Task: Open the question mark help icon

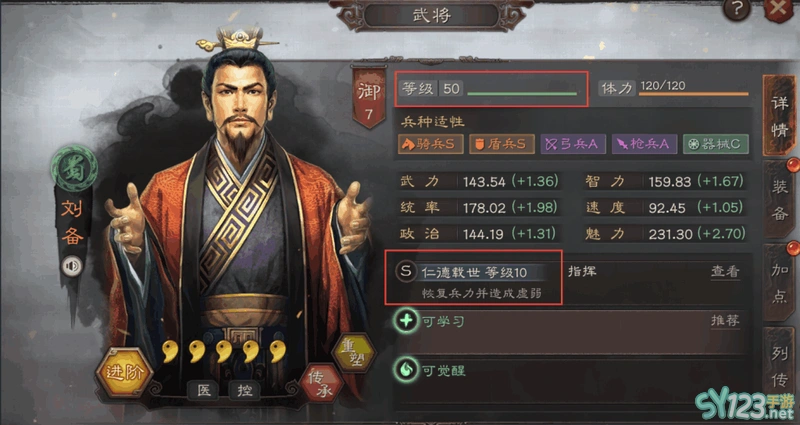Action: pyautogui.click(x=737, y=9)
